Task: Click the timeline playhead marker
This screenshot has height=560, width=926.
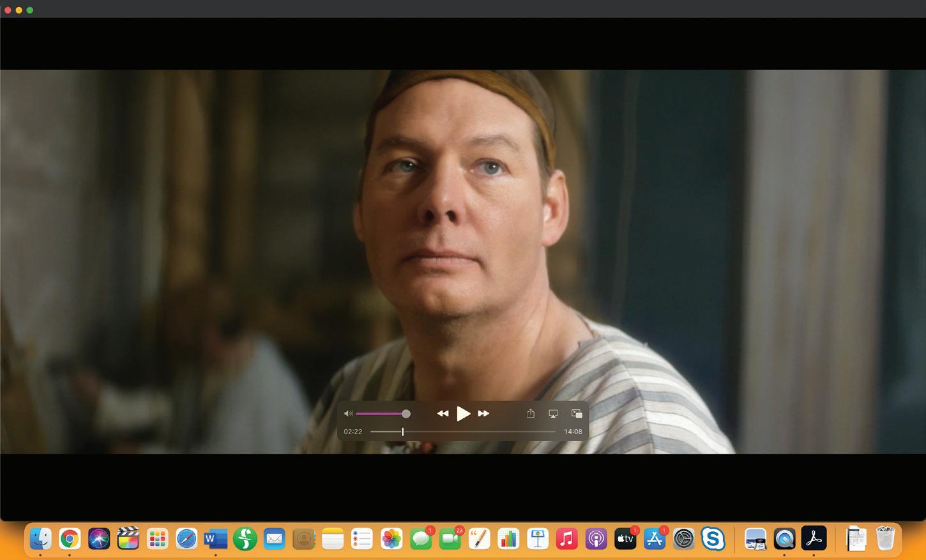Action: (x=402, y=432)
